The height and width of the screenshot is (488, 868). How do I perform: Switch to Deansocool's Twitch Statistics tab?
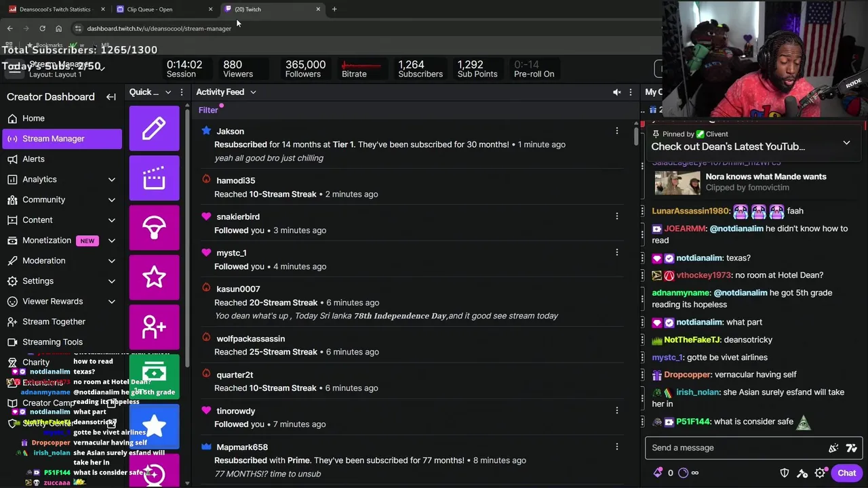(55, 9)
